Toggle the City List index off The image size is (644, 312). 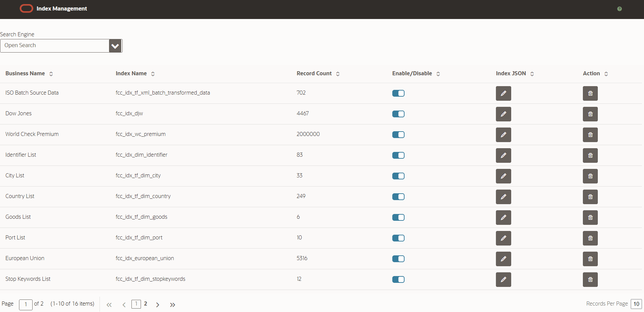pyautogui.click(x=398, y=176)
